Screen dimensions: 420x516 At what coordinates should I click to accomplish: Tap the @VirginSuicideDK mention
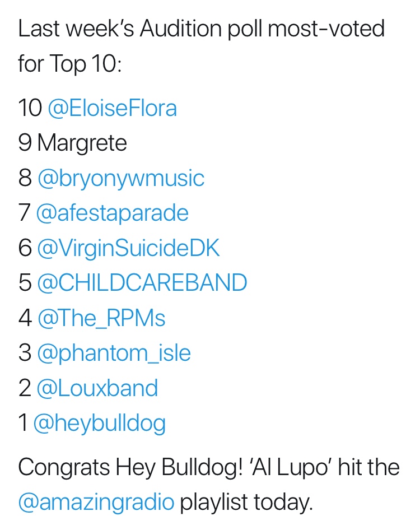[x=128, y=248]
